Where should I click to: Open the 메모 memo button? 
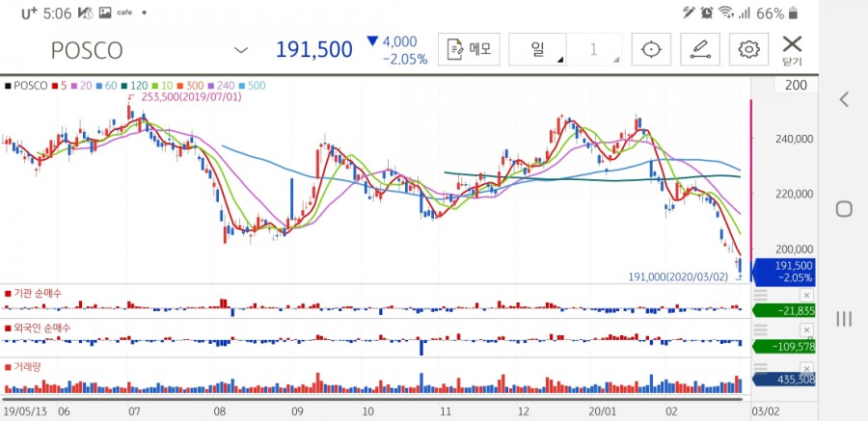tap(469, 49)
